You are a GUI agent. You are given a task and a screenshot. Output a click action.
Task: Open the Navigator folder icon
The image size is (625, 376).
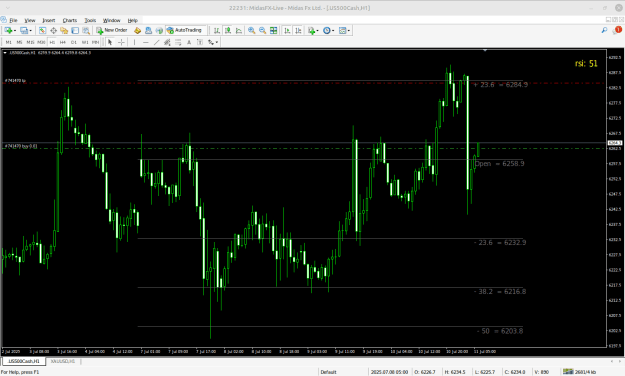click(x=64, y=30)
